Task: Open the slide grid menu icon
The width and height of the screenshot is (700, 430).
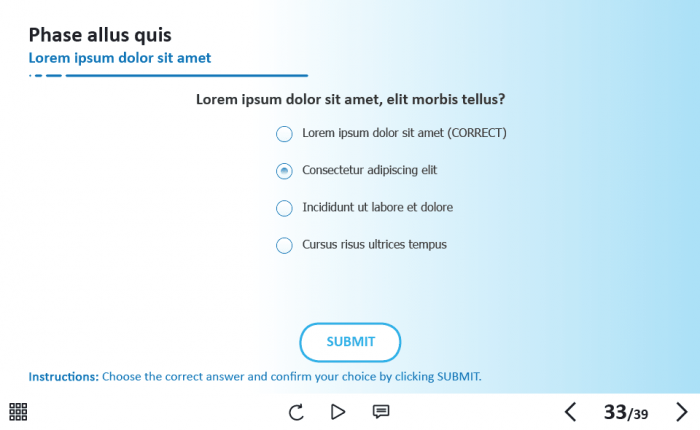Action: coord(18,411)
